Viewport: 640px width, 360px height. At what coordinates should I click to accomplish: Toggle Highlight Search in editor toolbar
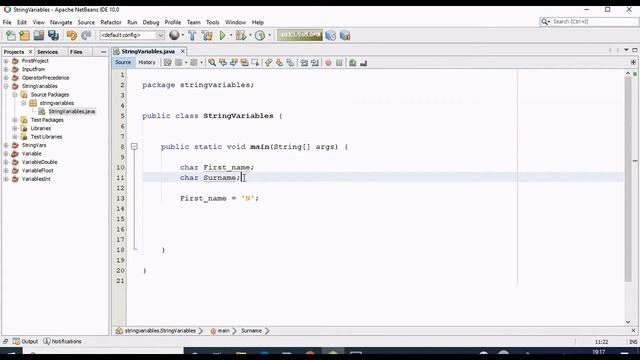click(244, 62)
